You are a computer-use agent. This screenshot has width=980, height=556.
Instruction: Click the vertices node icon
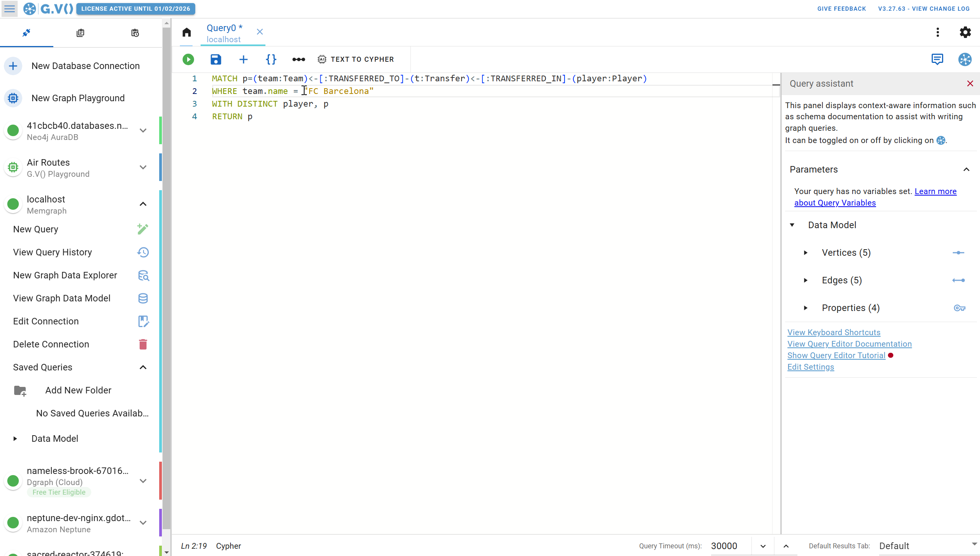(x=958, y=253)
